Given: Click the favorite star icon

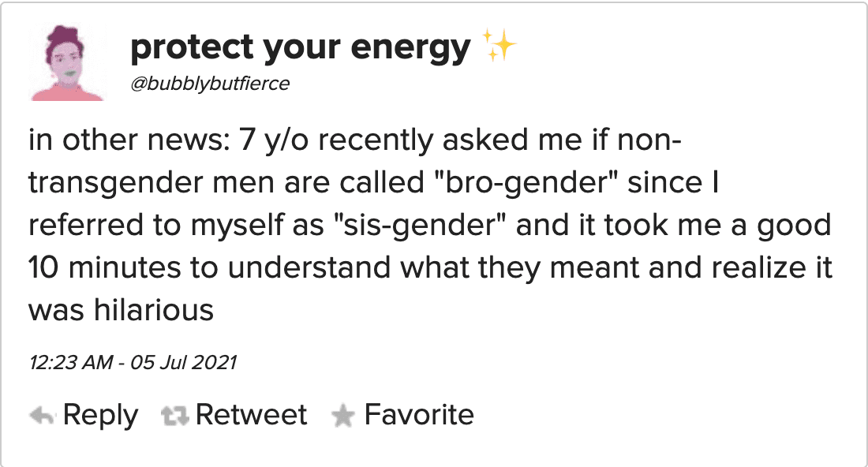Looking at the screenshot, I should (342, 416).
